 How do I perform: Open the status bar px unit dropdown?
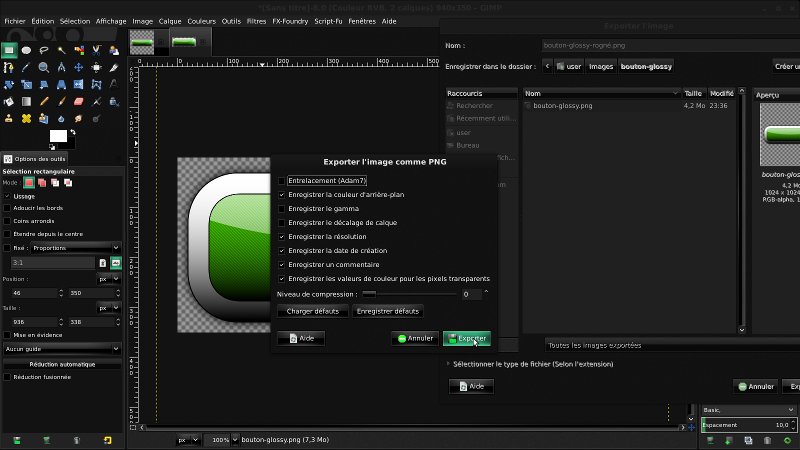point(188,440)
